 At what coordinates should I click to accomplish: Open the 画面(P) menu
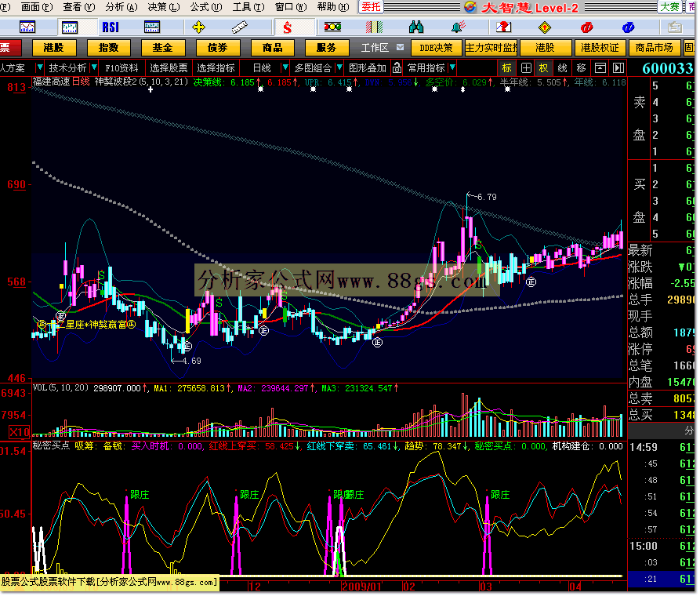click(37, 7)
